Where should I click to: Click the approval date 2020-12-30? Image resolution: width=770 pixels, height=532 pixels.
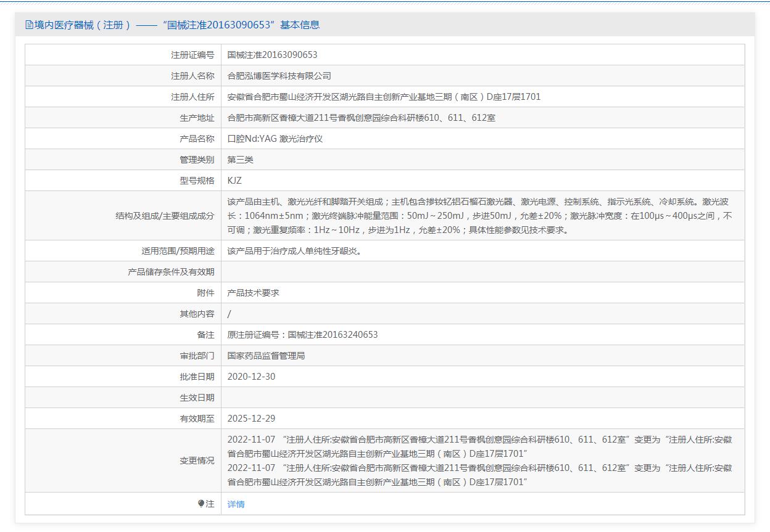(251, 377)
